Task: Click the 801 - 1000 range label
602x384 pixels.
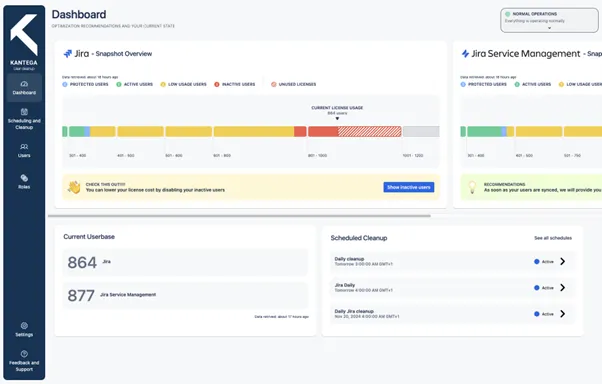Action: click(x=317, y=156)
